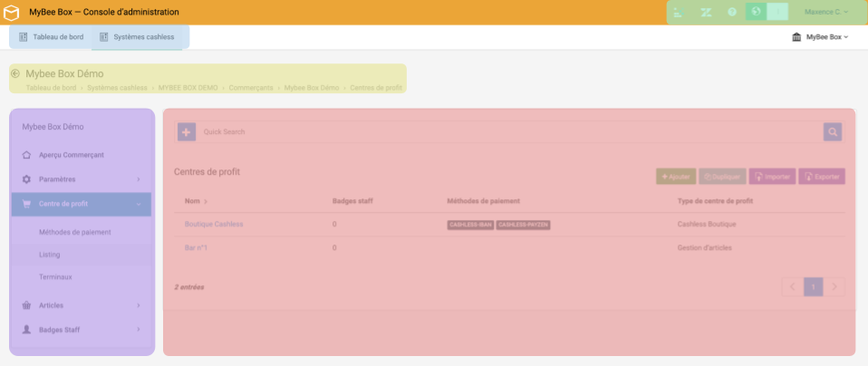This screenshot has width=868, height=366.
Task: Open the MyBee Box organization dropdown
Action: 820,37
